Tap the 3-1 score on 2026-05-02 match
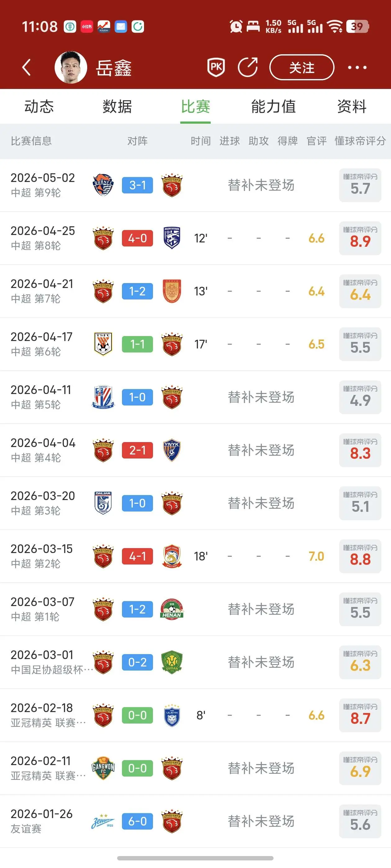The width and height of the screenshot is (391, 868). [137, 185]
